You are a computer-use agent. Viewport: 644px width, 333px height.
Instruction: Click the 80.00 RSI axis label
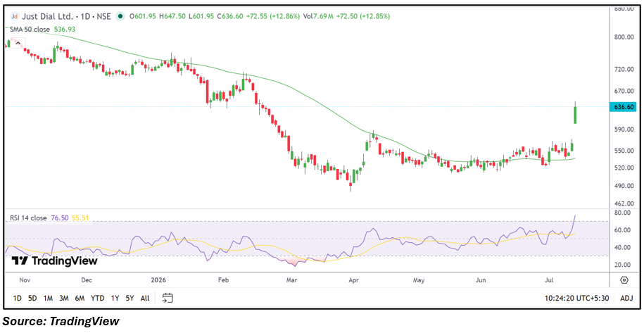tap(623, 213)
